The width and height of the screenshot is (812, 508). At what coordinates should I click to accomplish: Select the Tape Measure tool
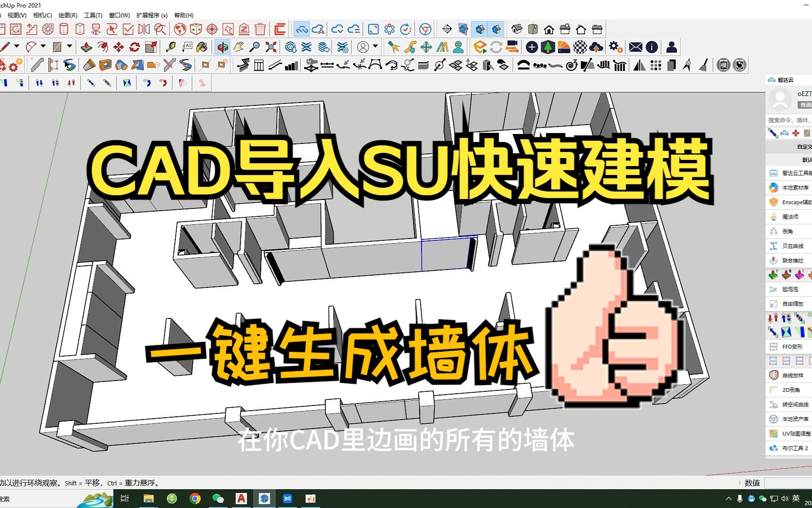click(x=170, y=47)
